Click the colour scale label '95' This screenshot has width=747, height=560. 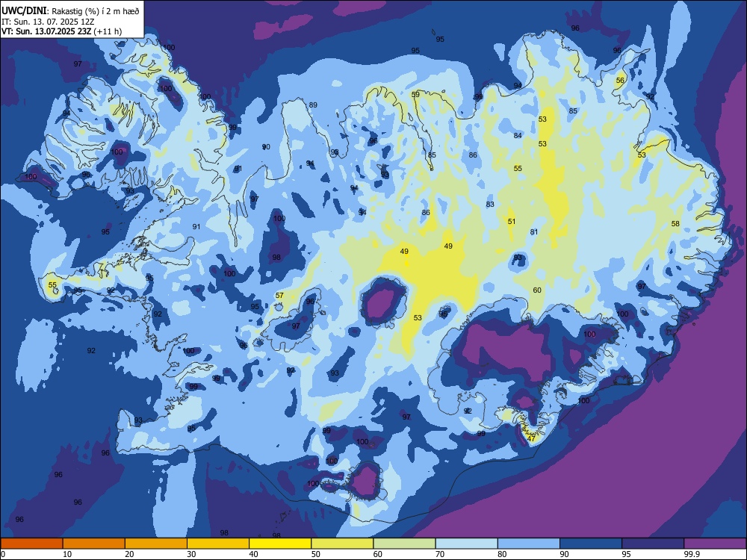coord(627,554)
